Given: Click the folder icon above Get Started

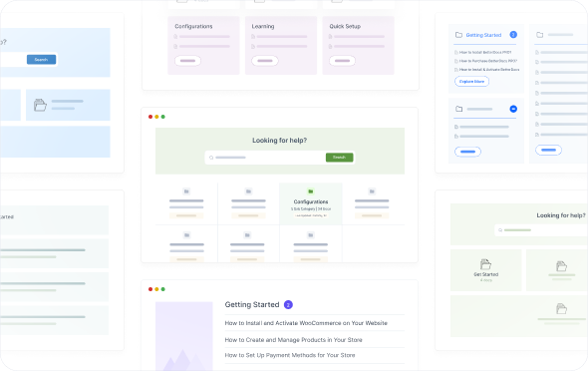Looking at the screenshot, I should [485, 264].
